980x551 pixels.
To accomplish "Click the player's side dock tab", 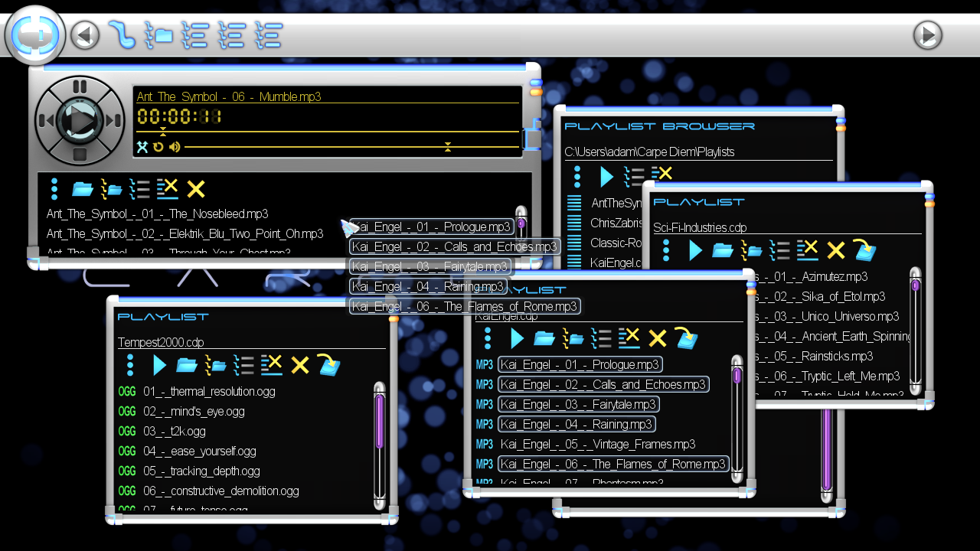I will tap(531, 135).
